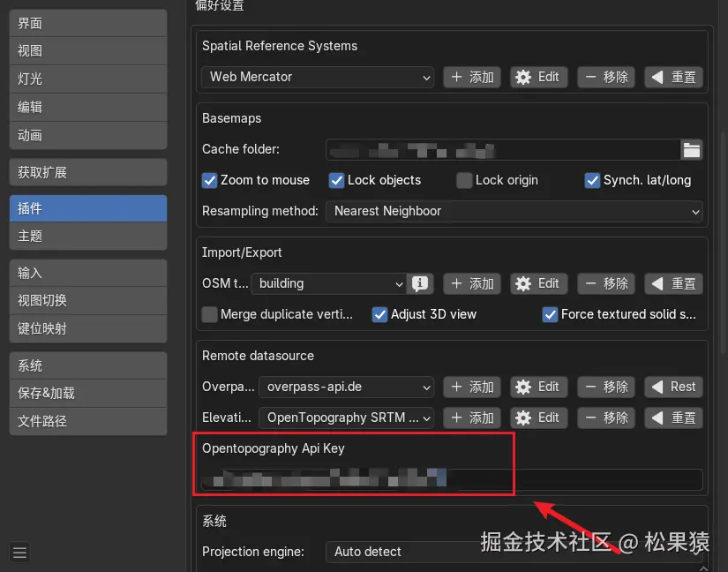
Task: Open 输入 preferences section
Action: pos(88,273)
